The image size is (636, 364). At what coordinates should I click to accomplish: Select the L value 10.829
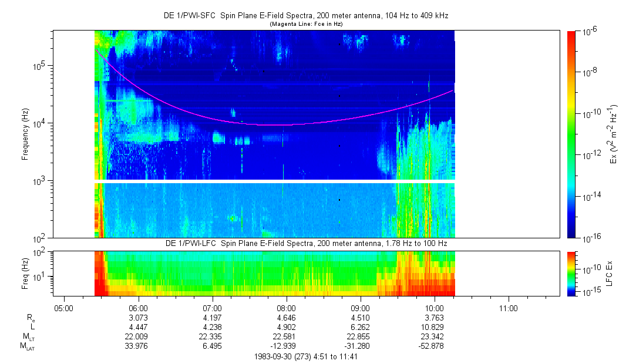434,327
